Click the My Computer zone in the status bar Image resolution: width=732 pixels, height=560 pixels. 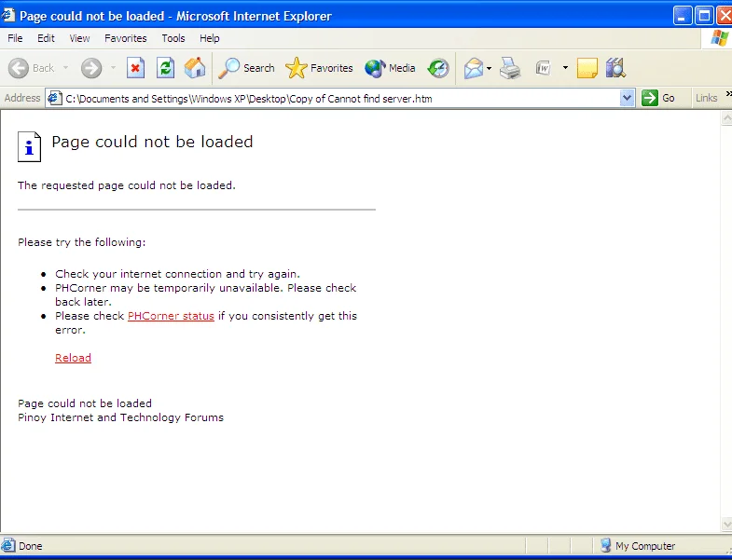click(x=638, y=545)
